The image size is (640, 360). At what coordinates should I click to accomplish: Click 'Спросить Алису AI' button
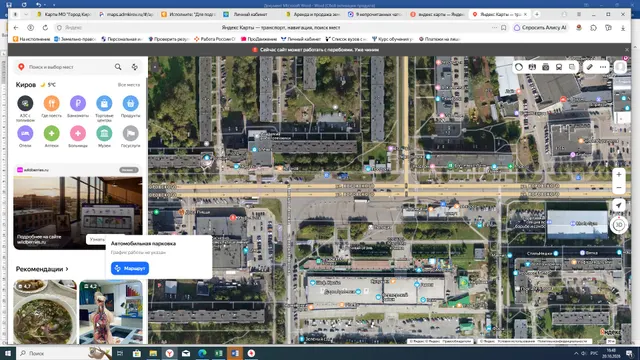[x=540, y=28]
